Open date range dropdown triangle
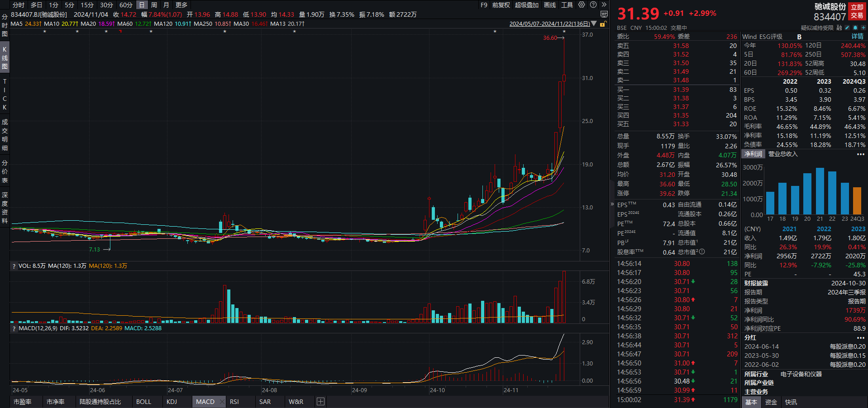The width and height of the screenshot is (868, 408). click(x=594, y=24)
